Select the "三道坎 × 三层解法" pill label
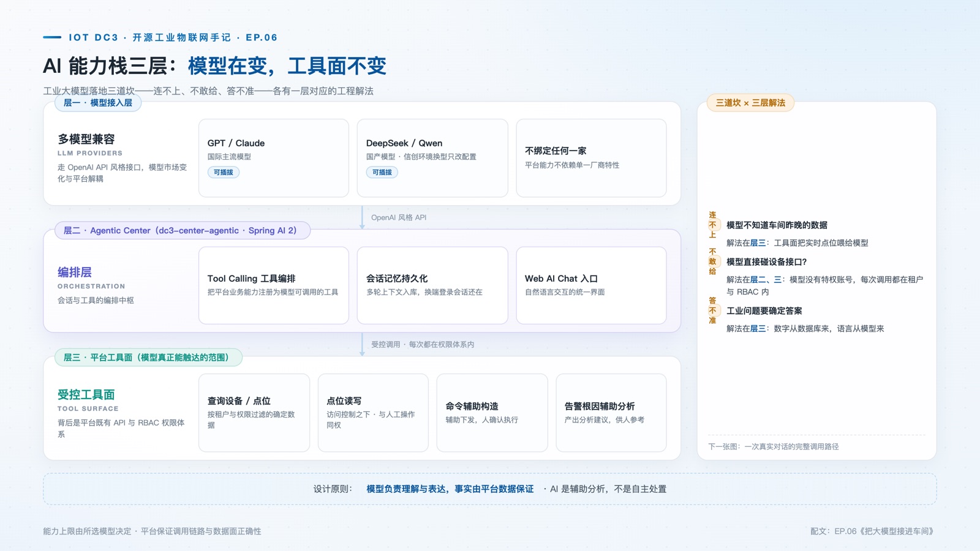 coord(750,103)
